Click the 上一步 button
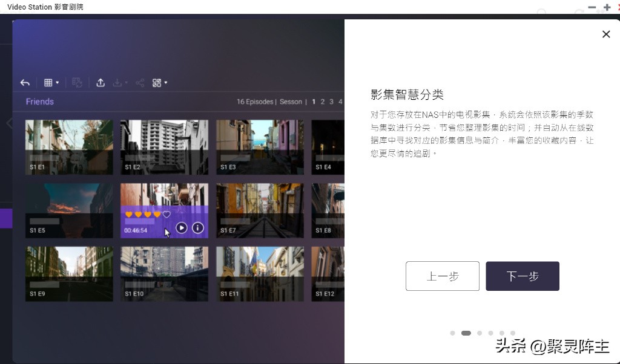 tap(442, 276)
